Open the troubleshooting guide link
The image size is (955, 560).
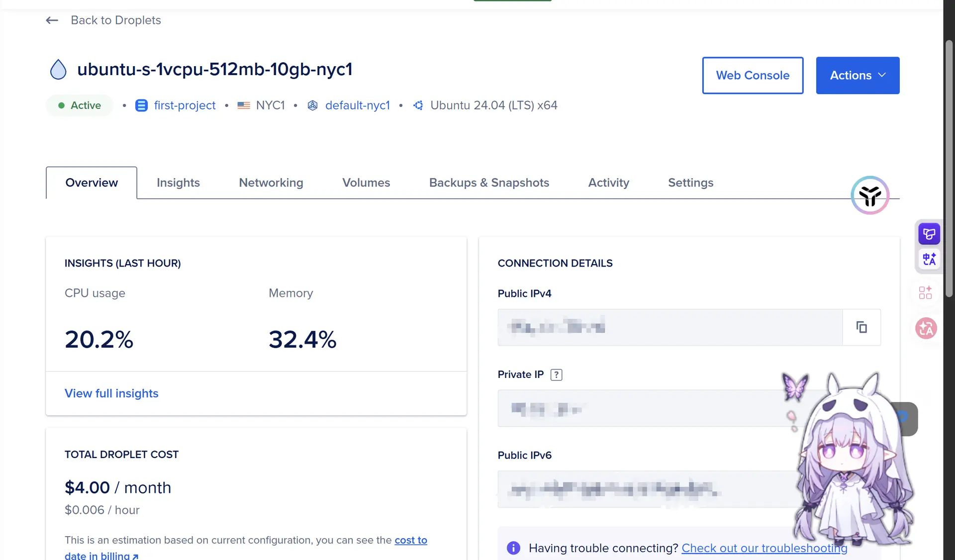pos(764,548)
